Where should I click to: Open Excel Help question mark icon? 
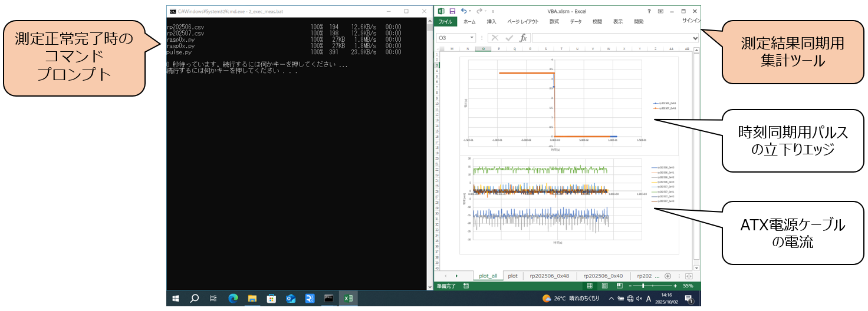click(649, 11)
